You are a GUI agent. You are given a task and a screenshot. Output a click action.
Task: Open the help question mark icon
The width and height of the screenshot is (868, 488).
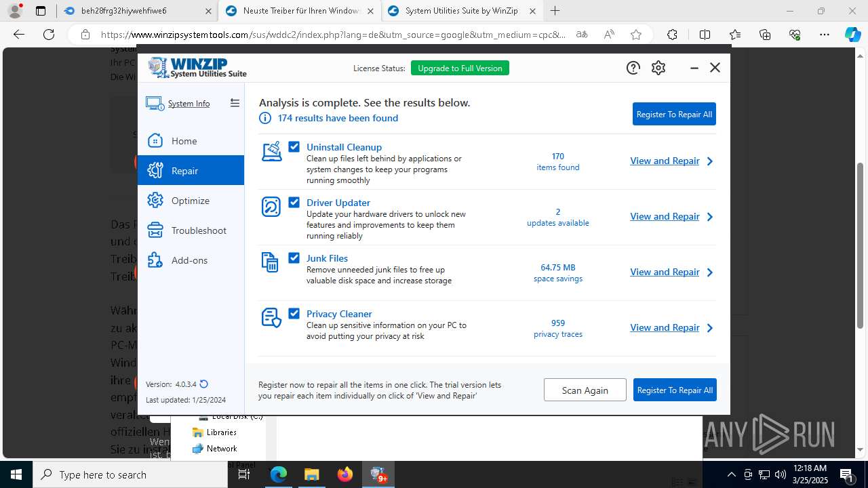click(x=633, y=68)
